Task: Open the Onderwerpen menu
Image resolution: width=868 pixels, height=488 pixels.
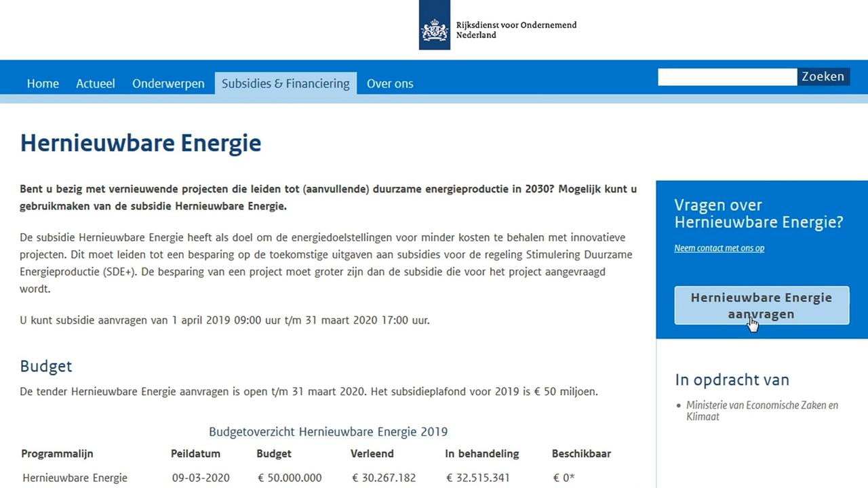Action: [168, 83]
